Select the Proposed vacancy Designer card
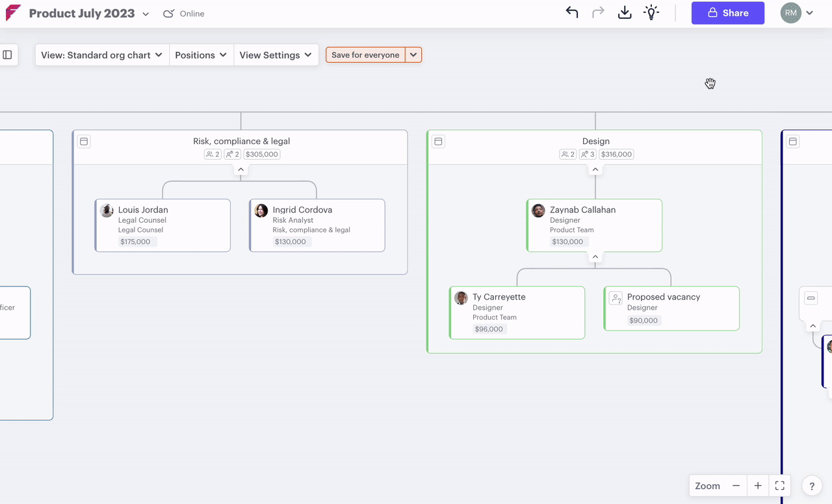Screen dimensions: 832x504 click(x=671, y=309)
